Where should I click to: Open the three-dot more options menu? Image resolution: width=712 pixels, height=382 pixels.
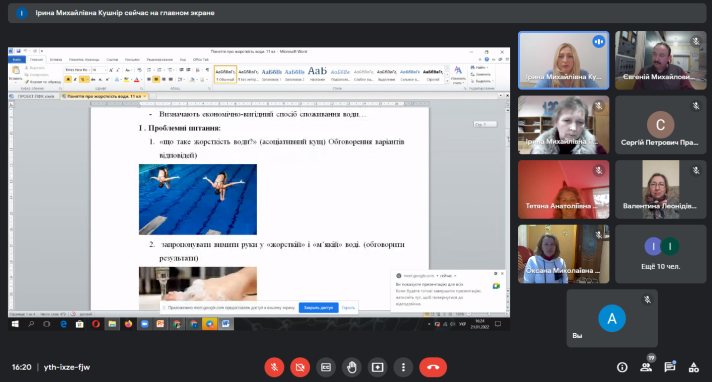coord(403,367)
